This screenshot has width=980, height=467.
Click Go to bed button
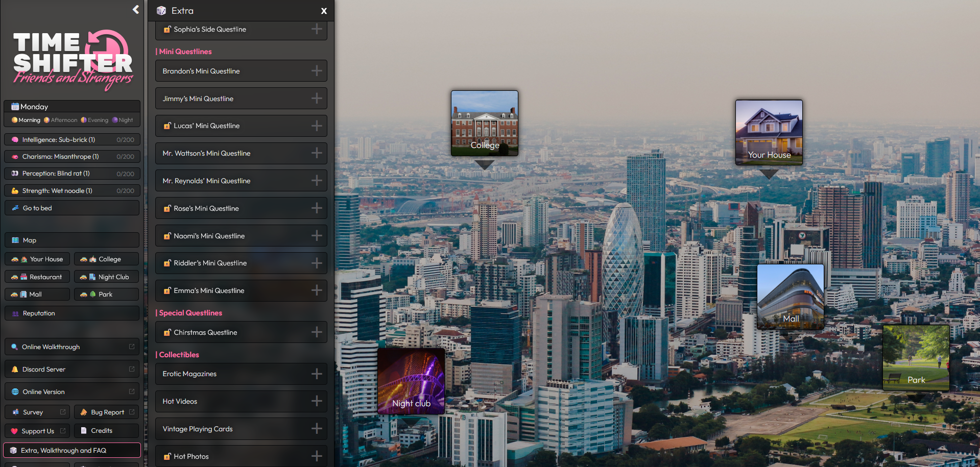click(x=72, y=208)
